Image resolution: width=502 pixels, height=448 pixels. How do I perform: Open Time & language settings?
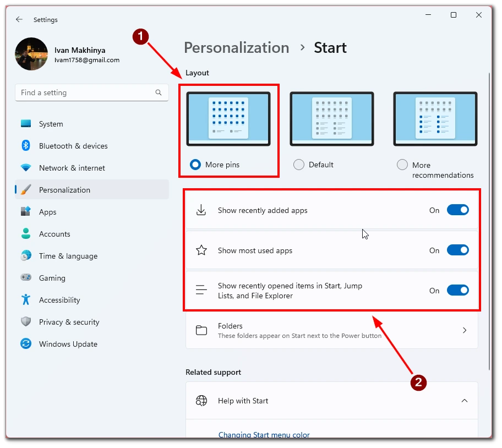92,256
